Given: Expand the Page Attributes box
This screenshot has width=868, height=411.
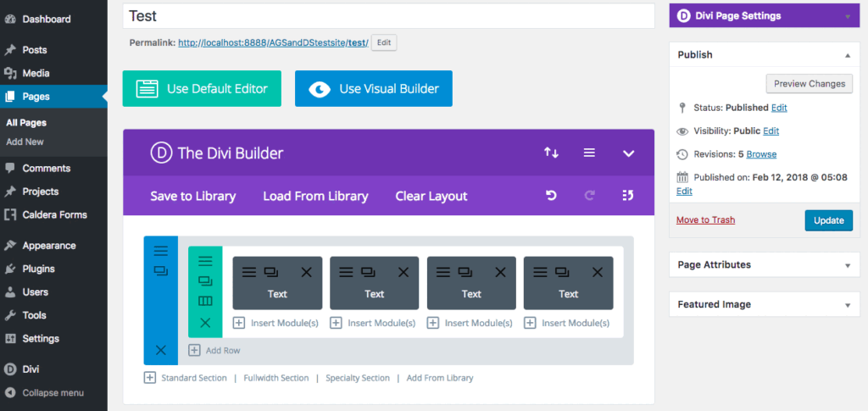Looking at the screenshot, I should point(848,265).
